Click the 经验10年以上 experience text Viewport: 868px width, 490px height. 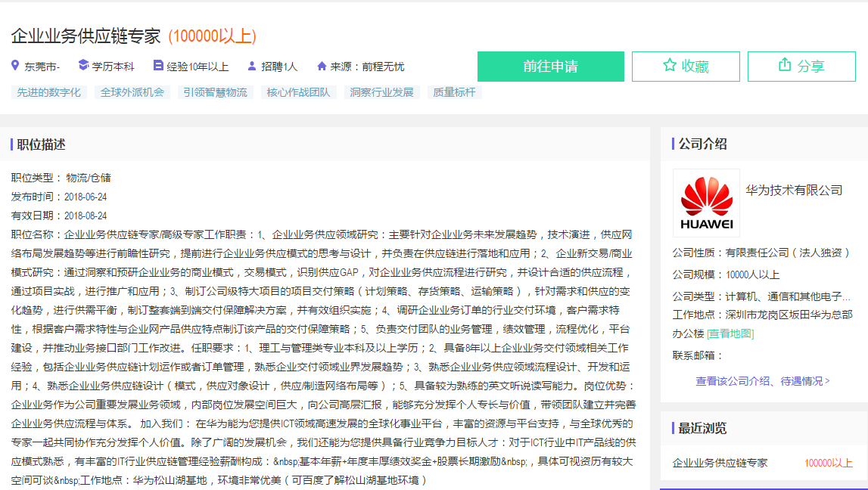click(198, 67)
